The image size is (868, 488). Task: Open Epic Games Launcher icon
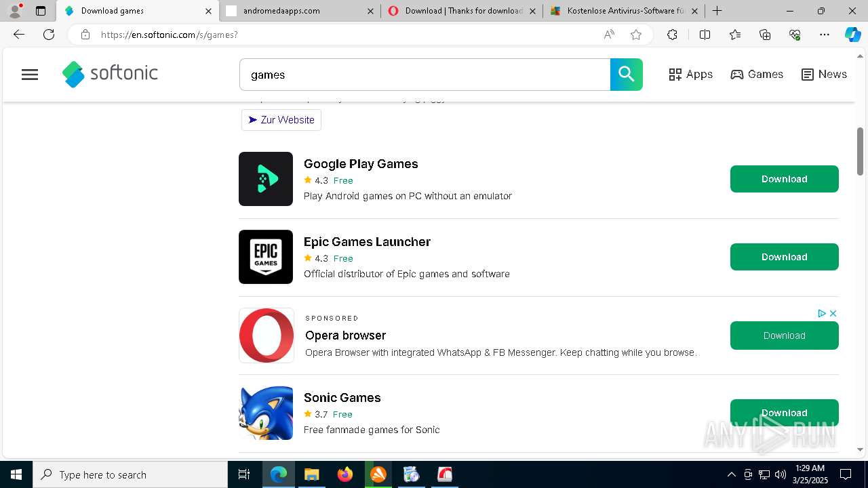(266, 257)
